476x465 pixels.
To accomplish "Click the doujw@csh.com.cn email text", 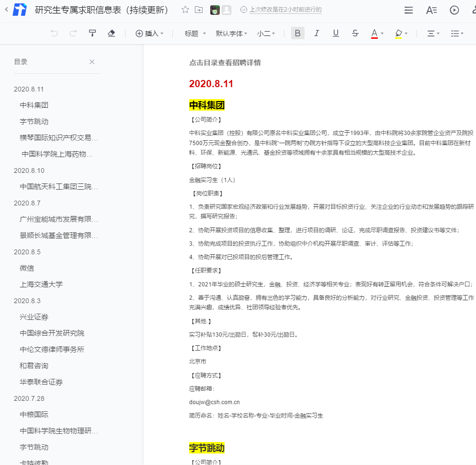I will (215, 402).
